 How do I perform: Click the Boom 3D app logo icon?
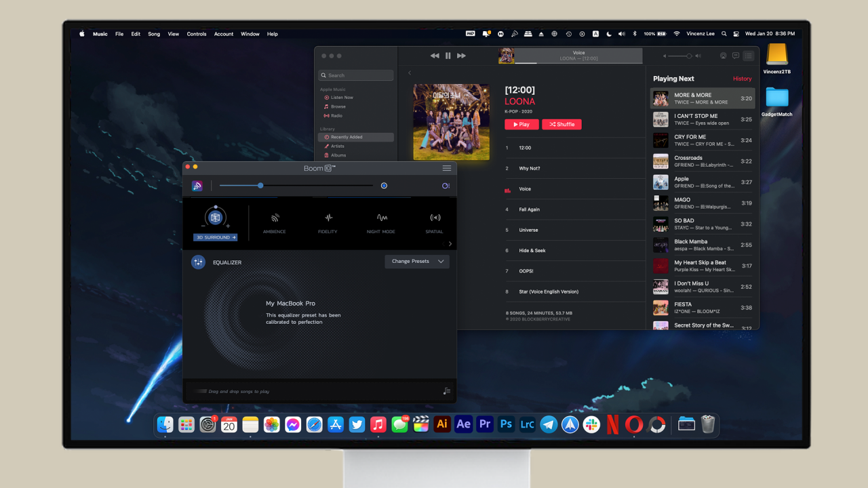[x=197, y=186]
